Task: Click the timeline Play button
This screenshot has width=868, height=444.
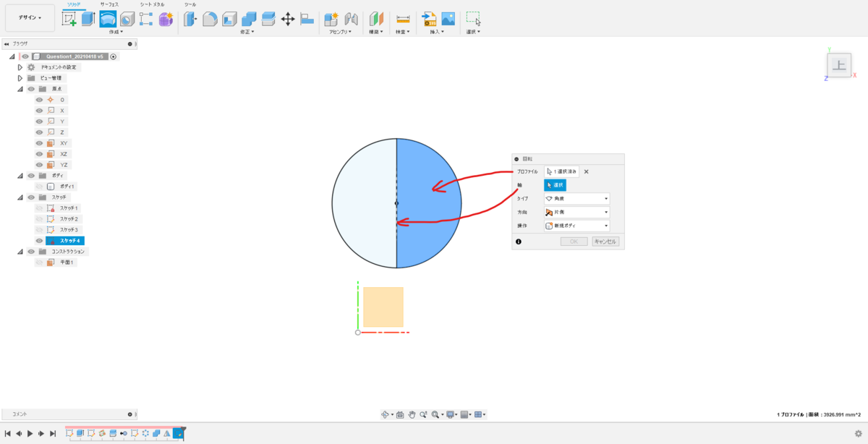Action: click(x=30, y=433)
